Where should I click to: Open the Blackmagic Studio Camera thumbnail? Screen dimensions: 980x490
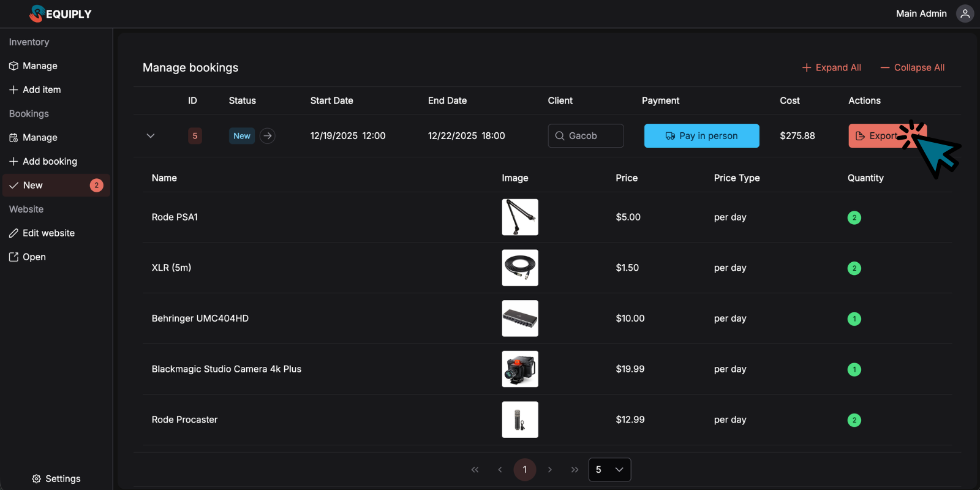coord(520,369)
